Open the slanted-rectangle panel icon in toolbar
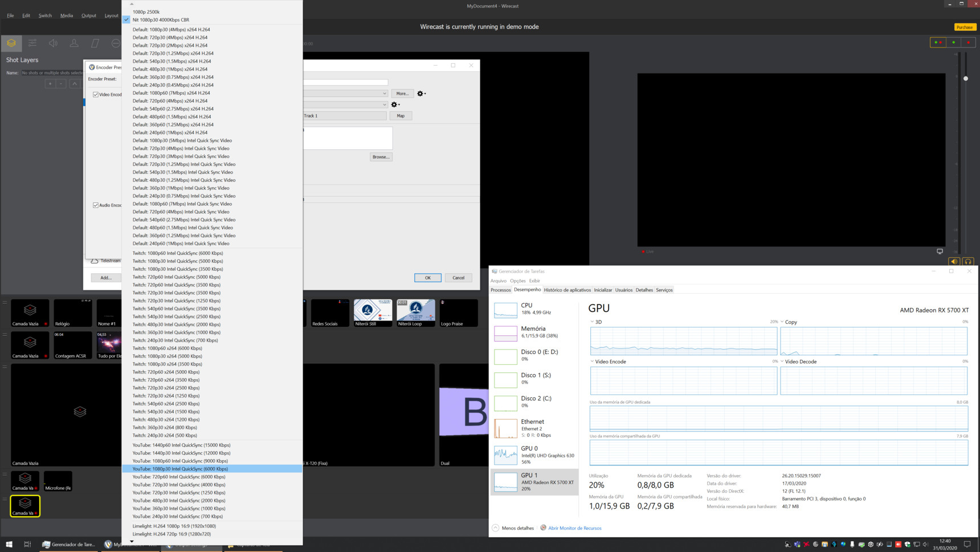 tap(95, 43)
